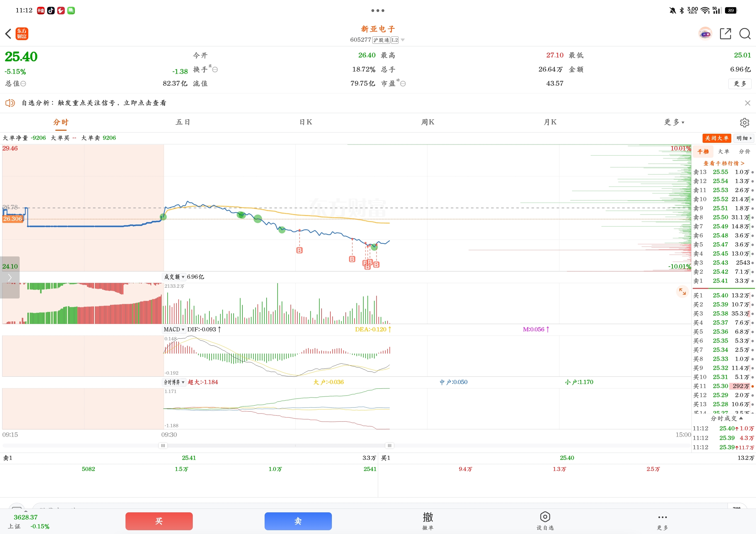Grab the right timeline range handle
The image size is (756, 534).
[390, 446]
